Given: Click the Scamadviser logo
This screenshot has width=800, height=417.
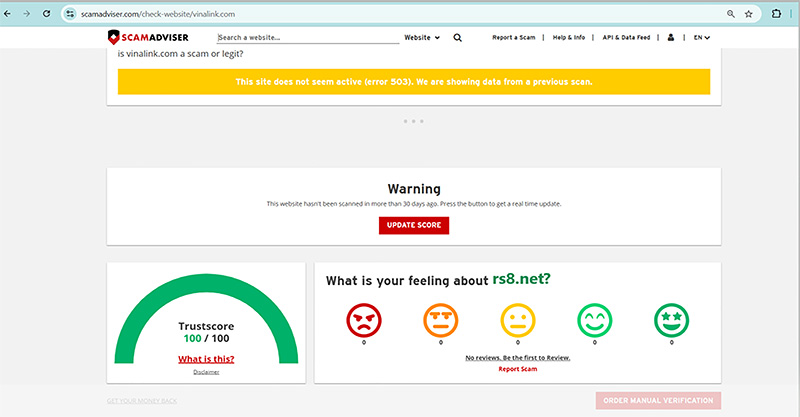Looking at the screenshot, I should pos(148,37).
